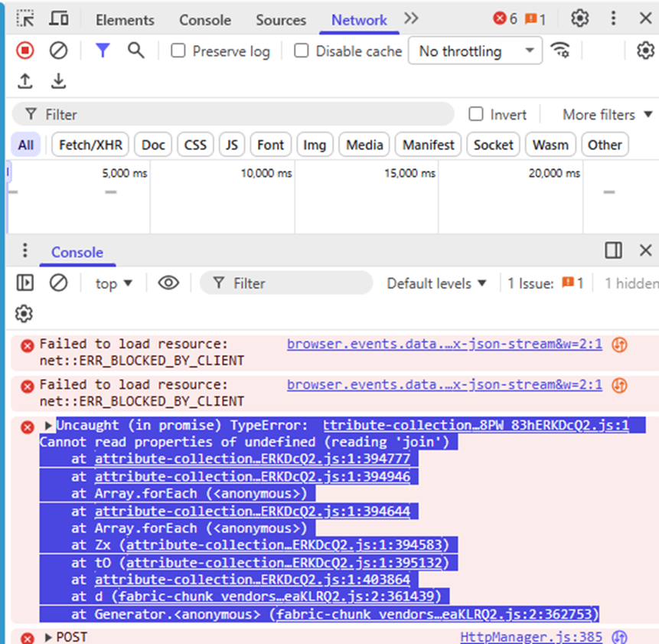Enable the Preserve log checkbox
Screen dimensions: 659x644
178,51
